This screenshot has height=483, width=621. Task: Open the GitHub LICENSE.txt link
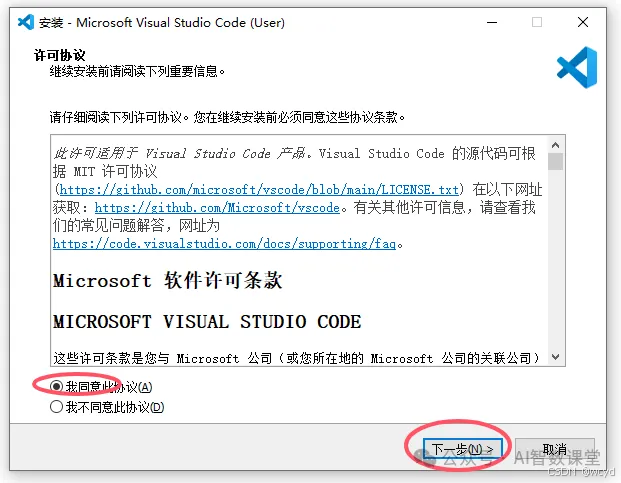pos(259,190)
